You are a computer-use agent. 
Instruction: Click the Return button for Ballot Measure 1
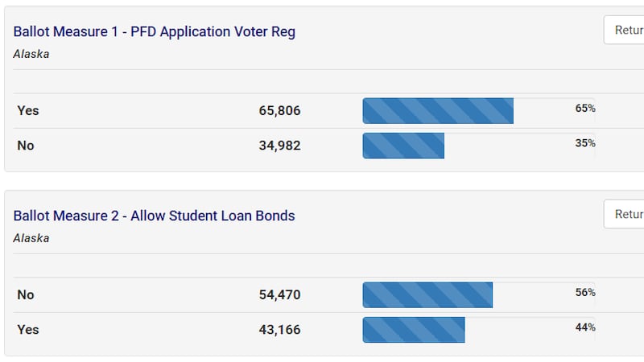624,30
